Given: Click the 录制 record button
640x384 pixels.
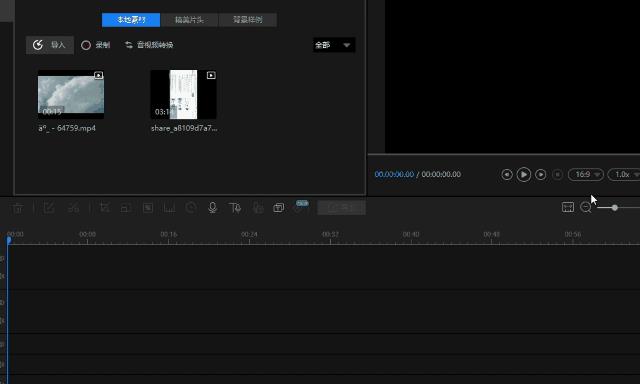Looking at the screenshot, I should click(96, 45).
